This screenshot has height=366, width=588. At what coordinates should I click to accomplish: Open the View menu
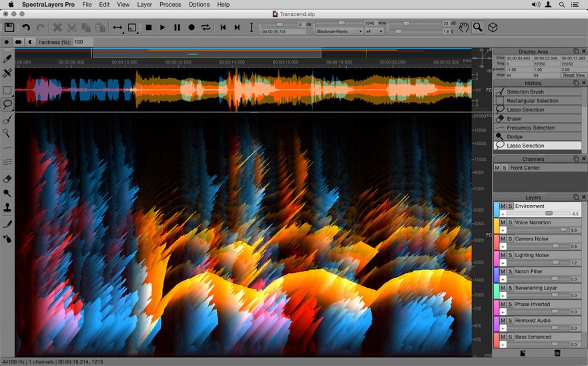pyautogui.click(x=123, y=5)
